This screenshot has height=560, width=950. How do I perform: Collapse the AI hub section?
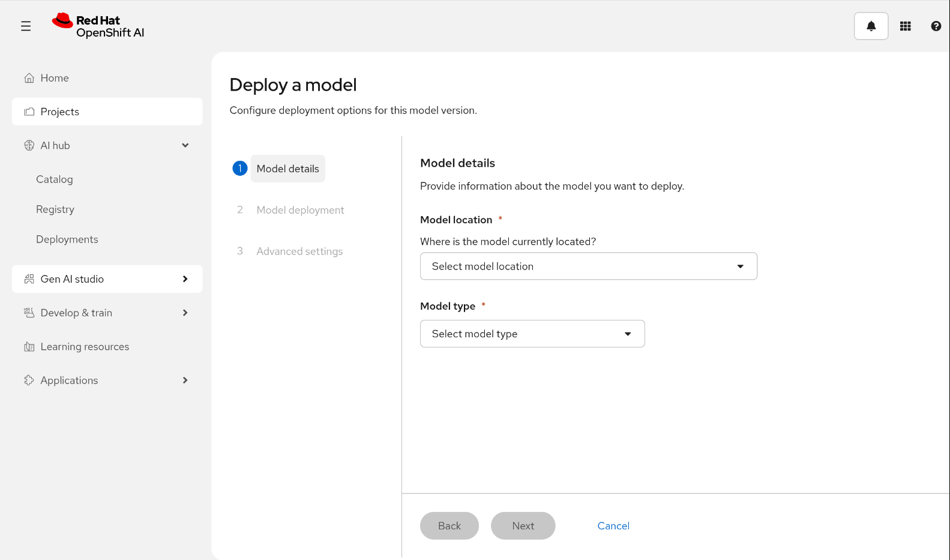tap(185, 145)
